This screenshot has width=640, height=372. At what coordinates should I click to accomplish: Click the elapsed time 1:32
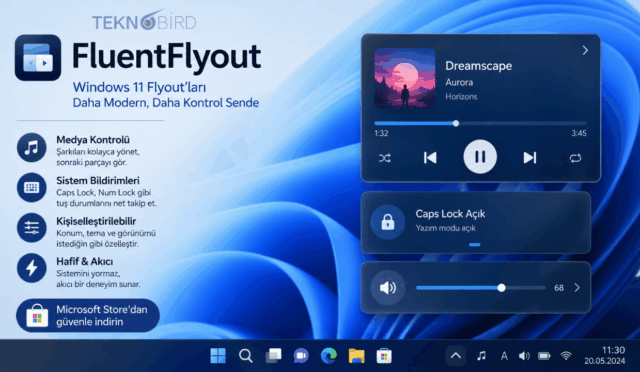pos(381,134)
